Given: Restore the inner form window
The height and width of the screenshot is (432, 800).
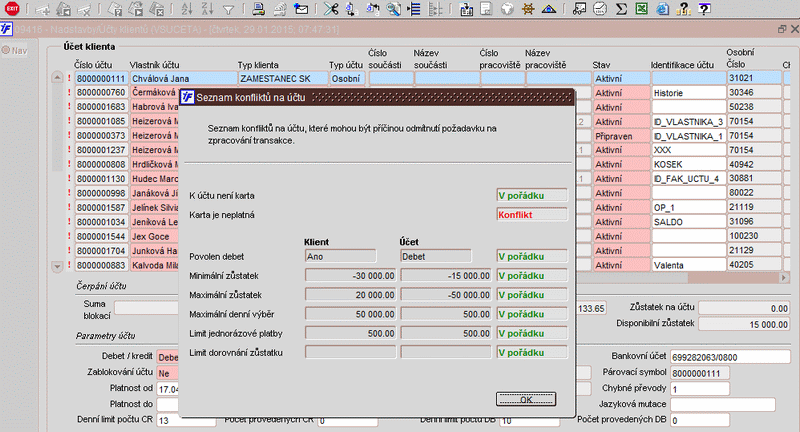Looking at the screenshot, I should pyautogui.click(x=781, y=30).
